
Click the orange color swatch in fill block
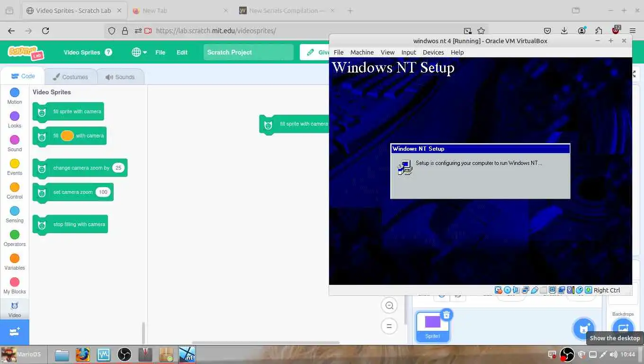click(x=67, y=136)
